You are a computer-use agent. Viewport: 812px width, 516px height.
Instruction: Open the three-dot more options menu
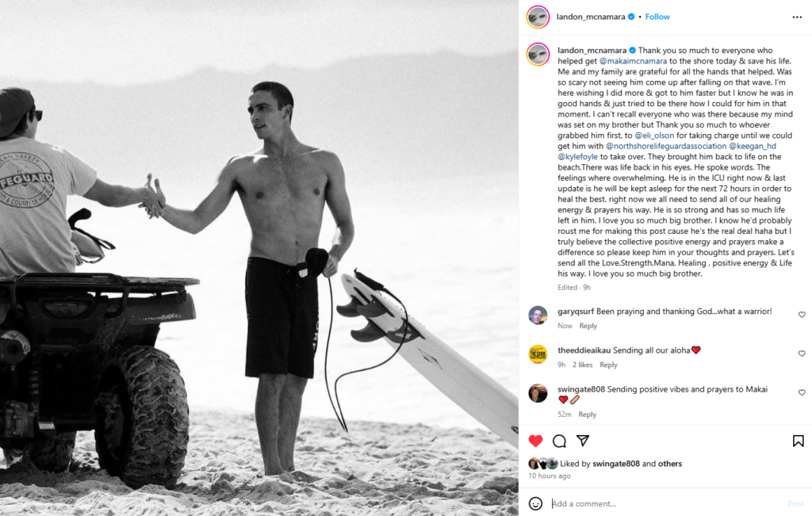[x=796, y=17]
